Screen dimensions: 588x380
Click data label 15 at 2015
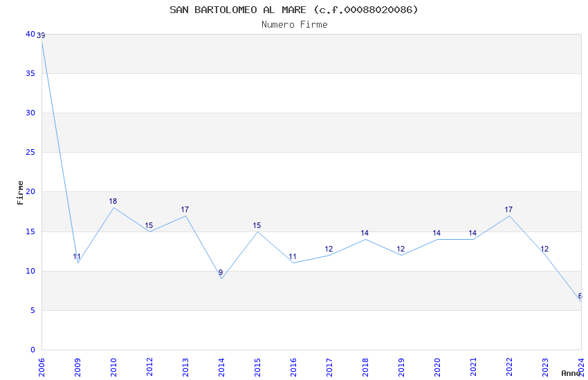coord(257,225)
